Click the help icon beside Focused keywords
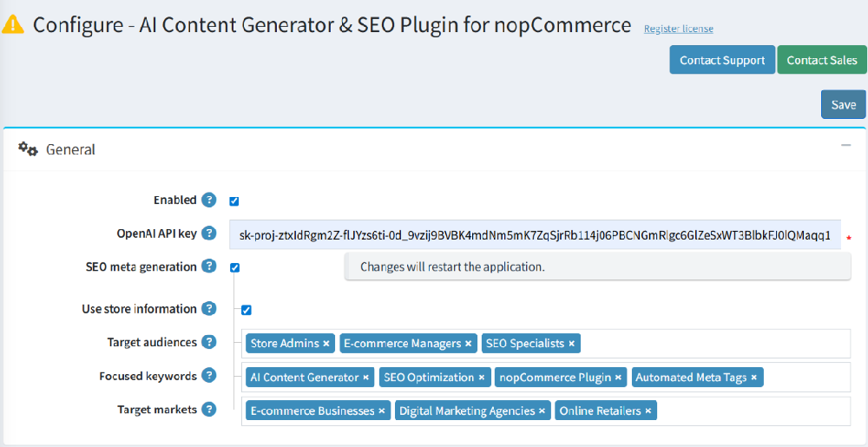Screen dimensions: 868x447 [x=208, y=376]
